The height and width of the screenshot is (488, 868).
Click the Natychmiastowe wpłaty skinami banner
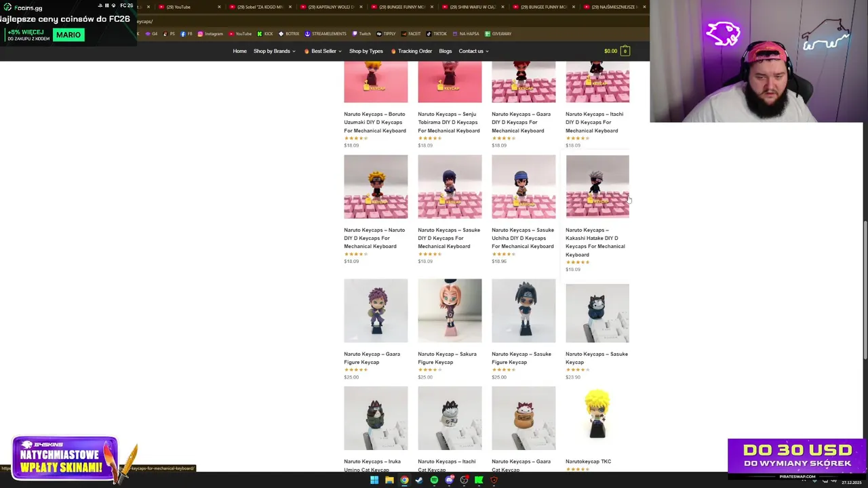[x=64, y=457]
